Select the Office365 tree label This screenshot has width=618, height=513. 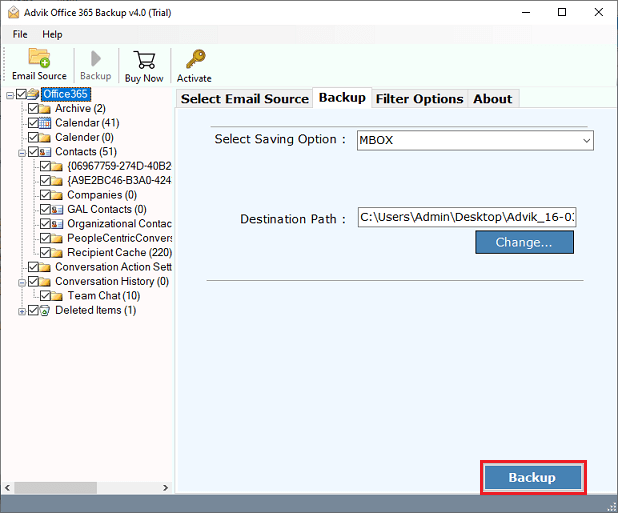(65, 94)
